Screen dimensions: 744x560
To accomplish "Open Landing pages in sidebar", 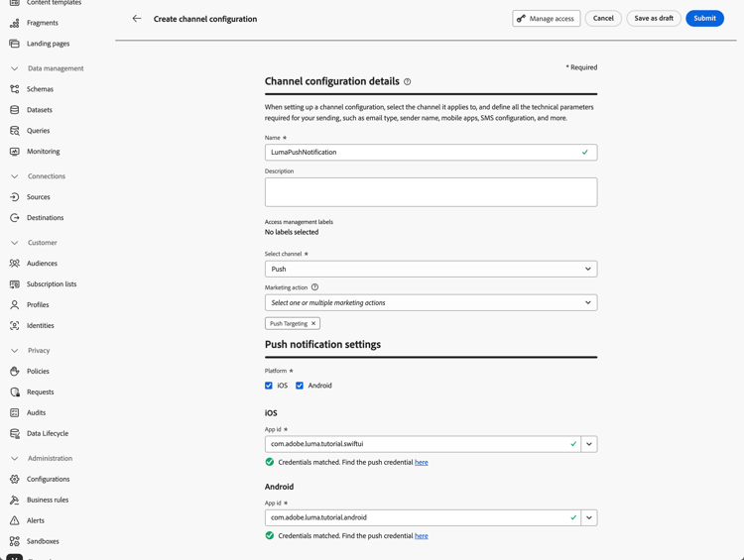I will pos(48,44).
